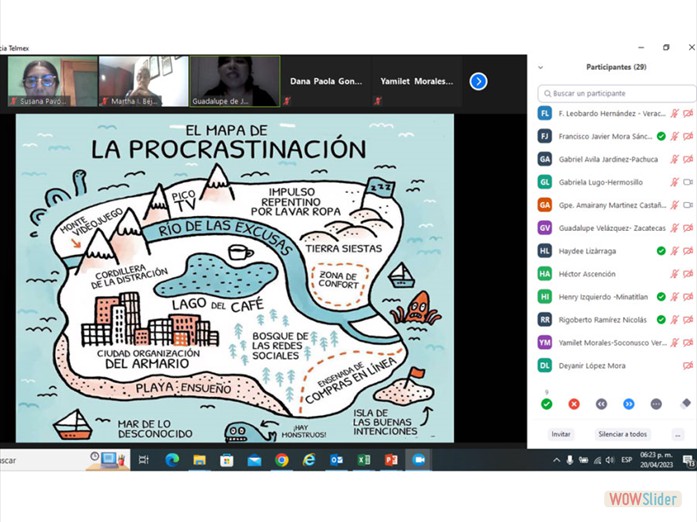Click Francisco Javier Mora's green check status
The width and height of the screenshot is (697, 522).
(661, 136)
